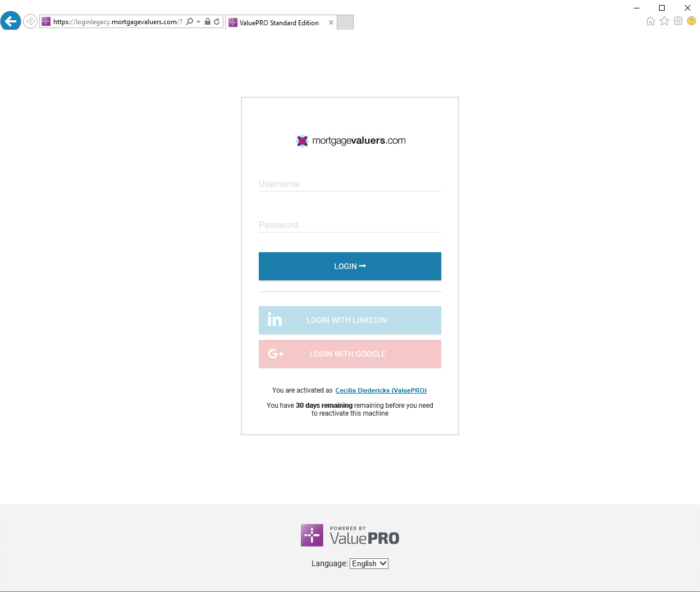Click the search magnifier in address bar
The width and height of the screenshot is (700, 592).
[x=190, y=22]
